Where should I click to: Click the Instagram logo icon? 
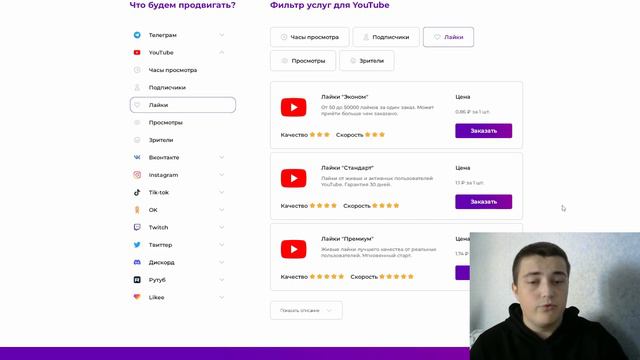(137, 175)
